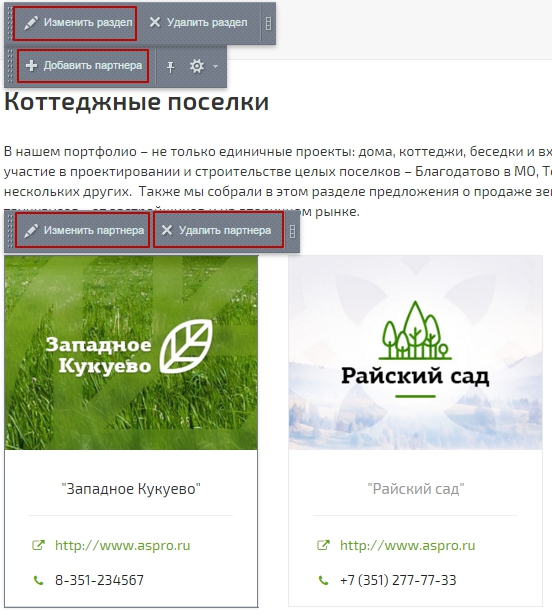Click 'Удалить партнера' delete button
The width and height of the screenshot is (552, 616).
(x=218, y=231)
